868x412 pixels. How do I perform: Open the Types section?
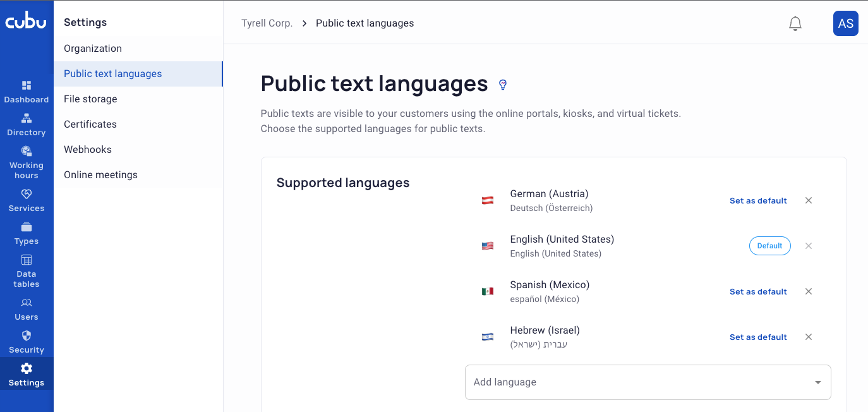(27, 233)
